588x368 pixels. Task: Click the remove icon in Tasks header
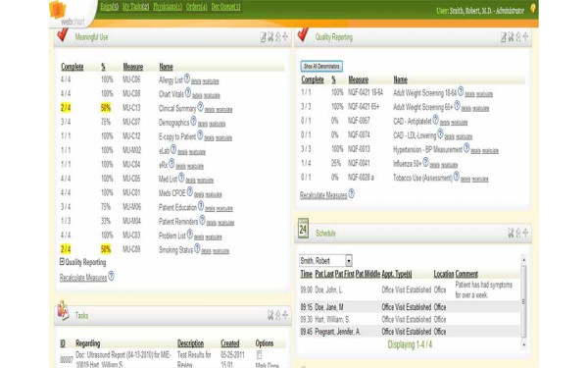point(270,315)
